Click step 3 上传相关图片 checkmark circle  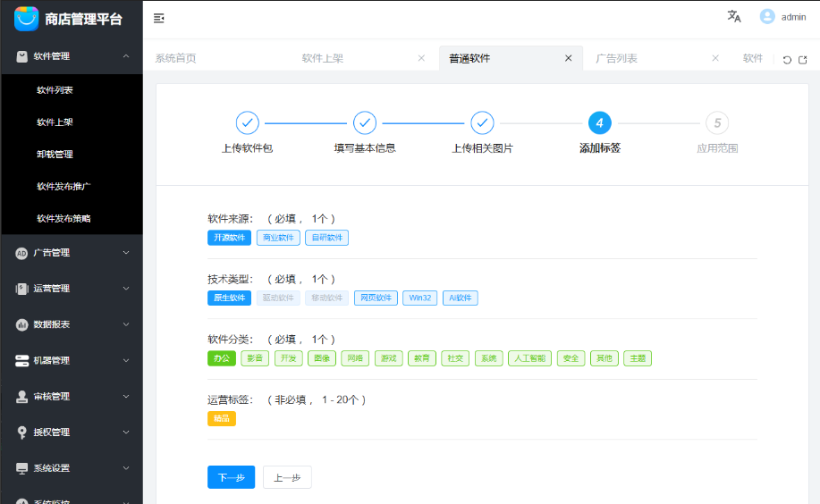pyautogui.click(x=482, y=123)
